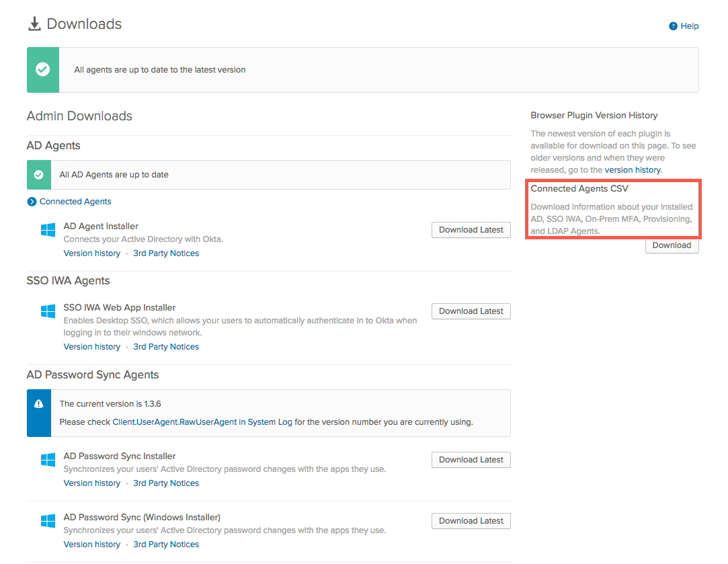This screenshot has height=564, width=728.
Task: Open Version history under SSO IWA Web App Installer
Action: pos(92,347)
